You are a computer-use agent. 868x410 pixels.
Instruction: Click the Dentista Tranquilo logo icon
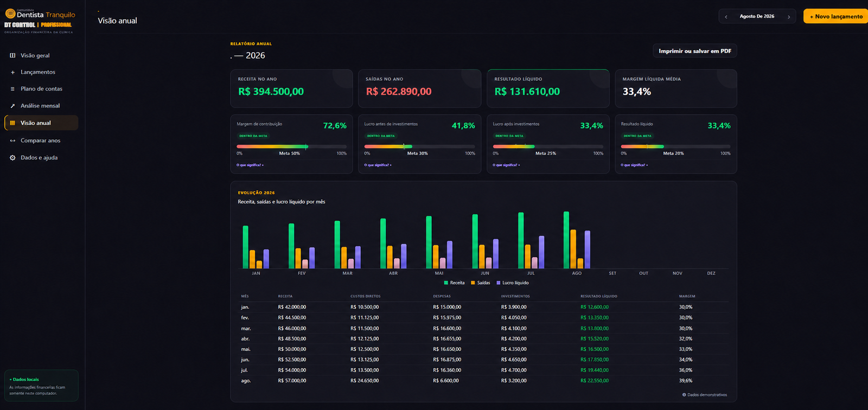pos(10,14)
